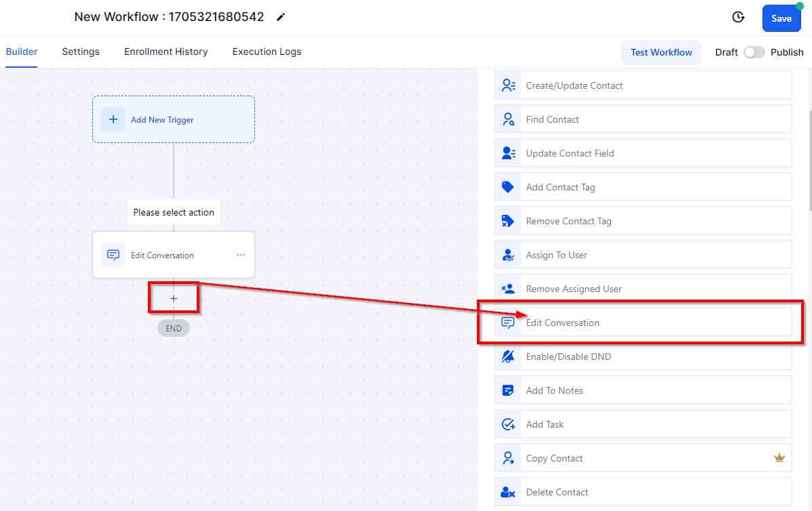This screenshot has width=812, height=511.
Task: Click the plus icon below Edit Conversation node
Action: (x=174, y=298)
